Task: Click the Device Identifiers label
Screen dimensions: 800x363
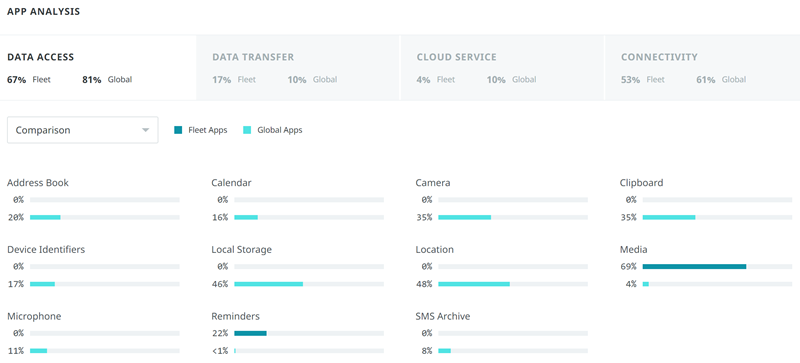Action: [46, 250]
